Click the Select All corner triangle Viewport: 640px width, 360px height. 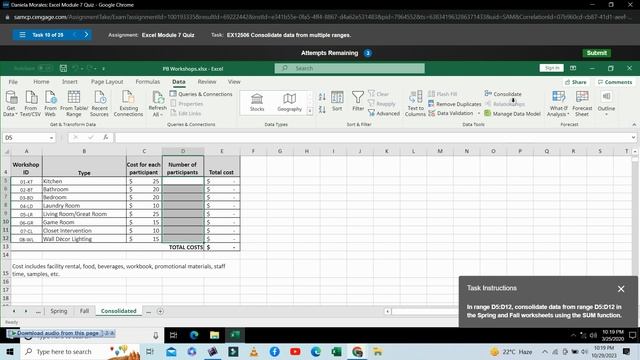tap(6, 151)
